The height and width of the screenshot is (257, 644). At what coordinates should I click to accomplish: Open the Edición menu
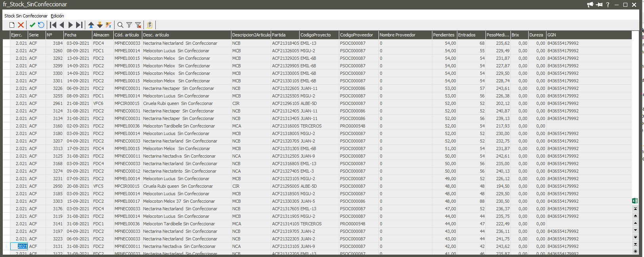click(x=57, y=16)
